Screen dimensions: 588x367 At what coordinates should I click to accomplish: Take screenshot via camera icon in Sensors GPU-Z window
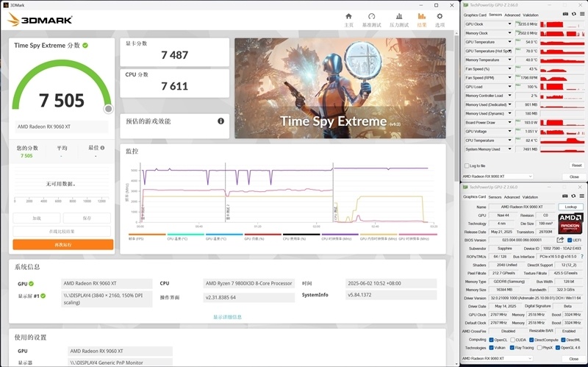pyautogui.click(x=565, y=14)
